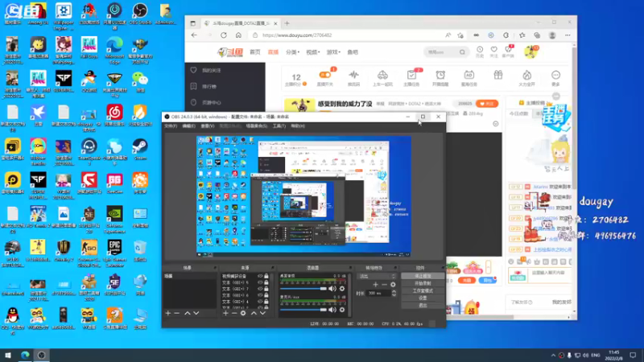The image size is (644, 362).
Task: Move the scene up with the arrow
Action: pos(188,313)
